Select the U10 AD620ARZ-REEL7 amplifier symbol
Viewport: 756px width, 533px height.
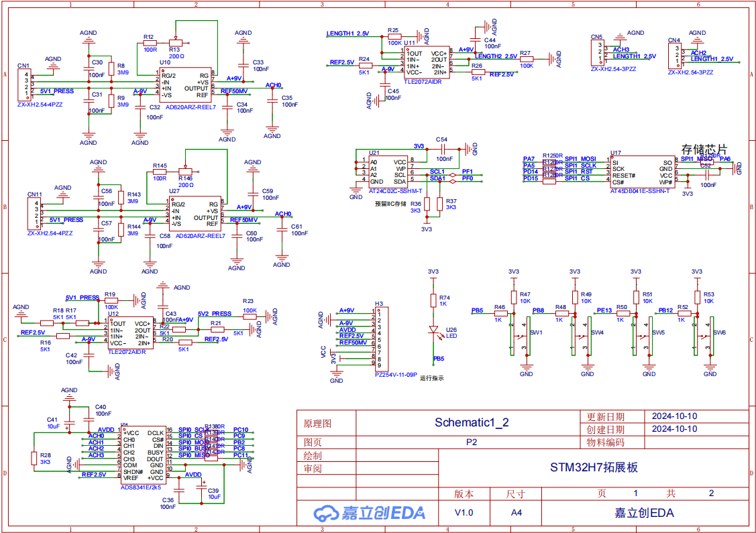tap(185, 85)
